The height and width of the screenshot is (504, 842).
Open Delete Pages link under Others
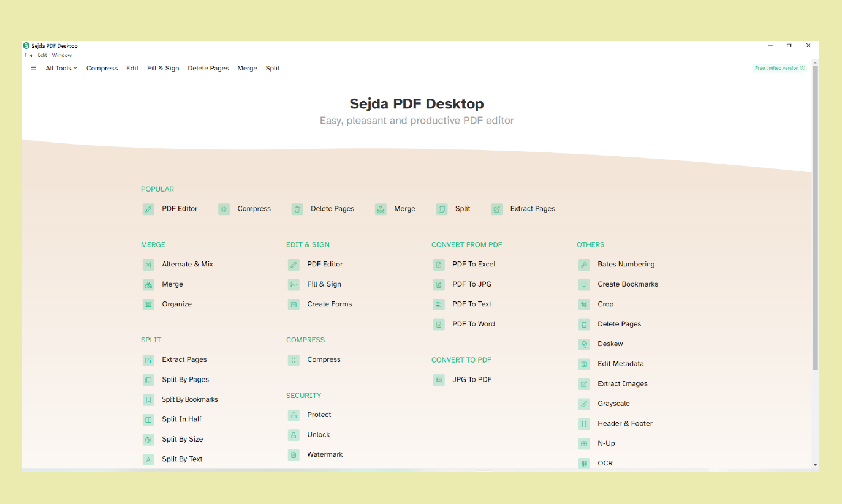pos(619,325)
